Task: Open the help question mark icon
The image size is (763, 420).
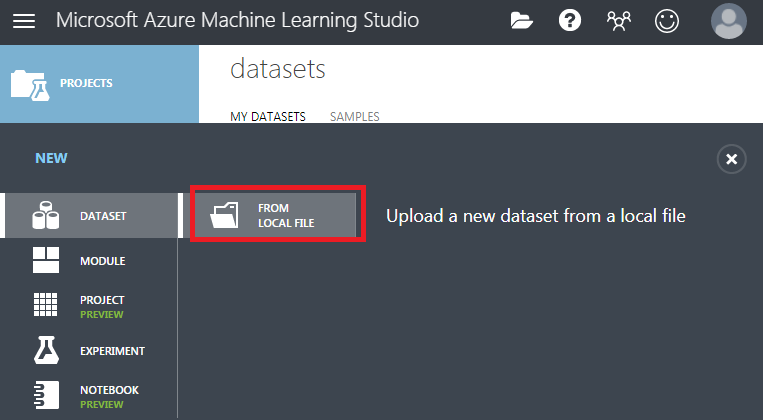Action: (570, 21)
